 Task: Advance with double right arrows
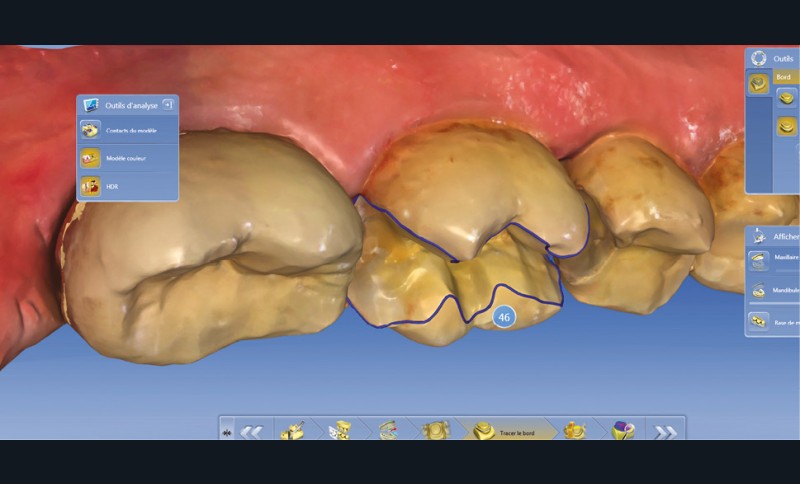point(665,432)
